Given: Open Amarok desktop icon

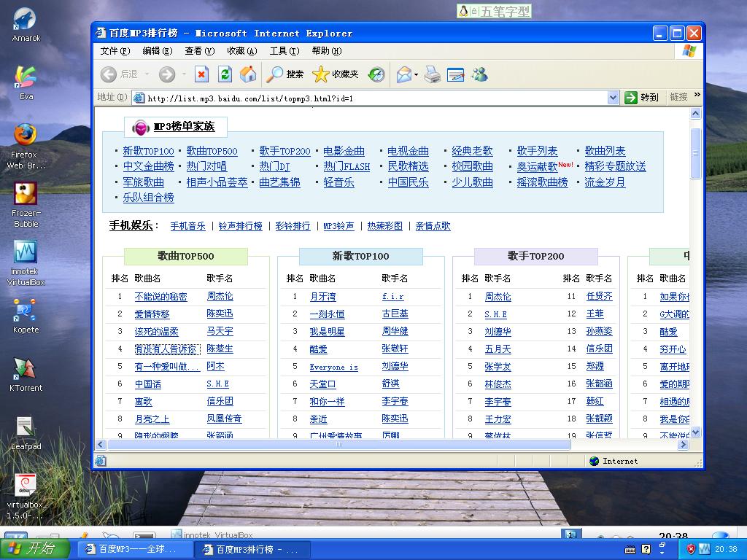Looking at the screenshot, I should pyautogui.click(x=26, y=25).
